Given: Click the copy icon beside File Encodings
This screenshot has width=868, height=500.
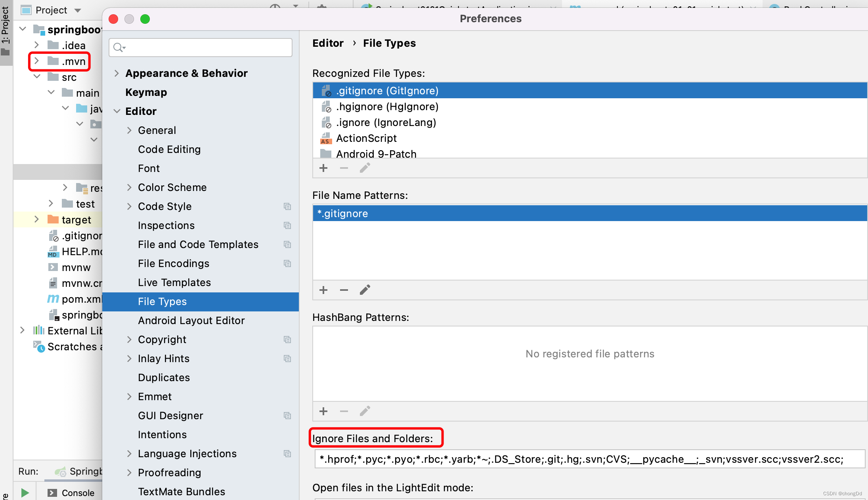Looking at the screenshot, I should click(x=287, y=263).
